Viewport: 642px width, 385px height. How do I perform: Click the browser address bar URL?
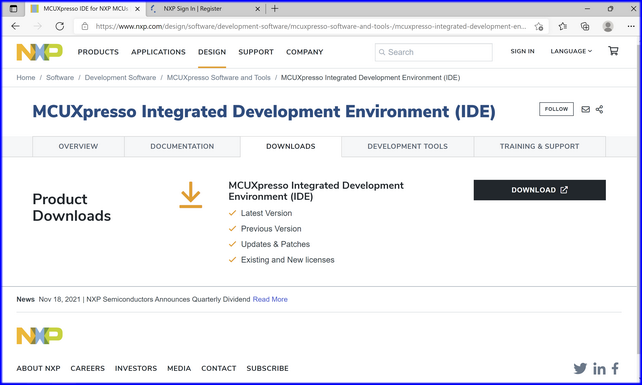(311, 27)
